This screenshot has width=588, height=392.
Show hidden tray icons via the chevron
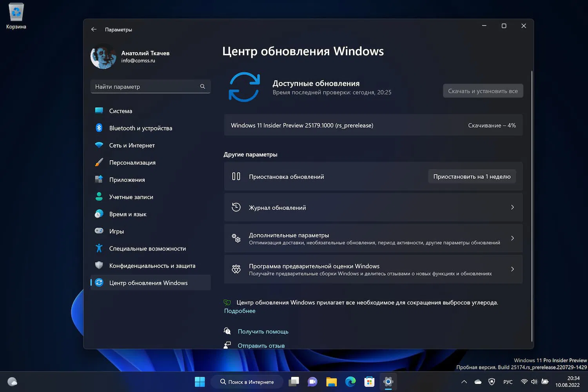coord(464,381)
